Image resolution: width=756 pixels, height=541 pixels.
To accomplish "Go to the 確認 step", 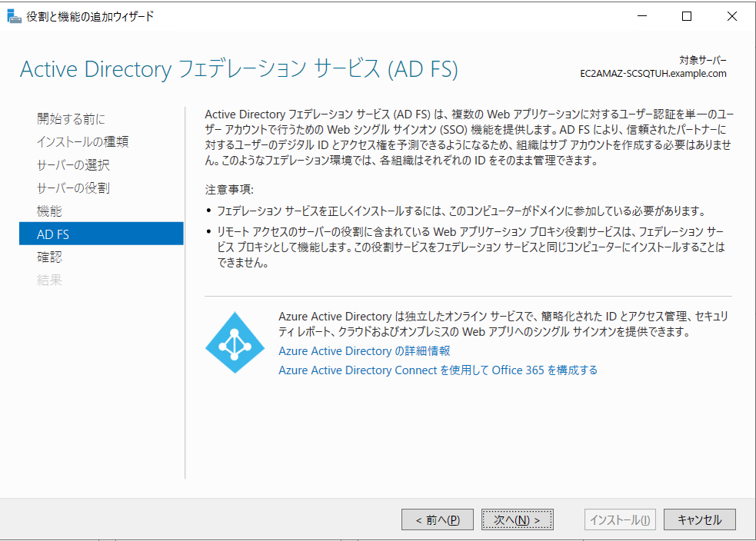I will [x=49, y=257].
